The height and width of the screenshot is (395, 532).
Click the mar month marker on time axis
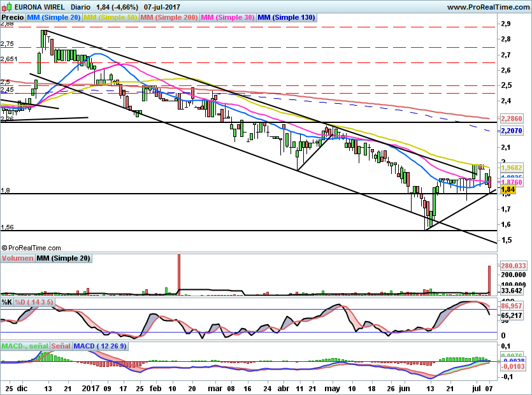pos(215,388)
